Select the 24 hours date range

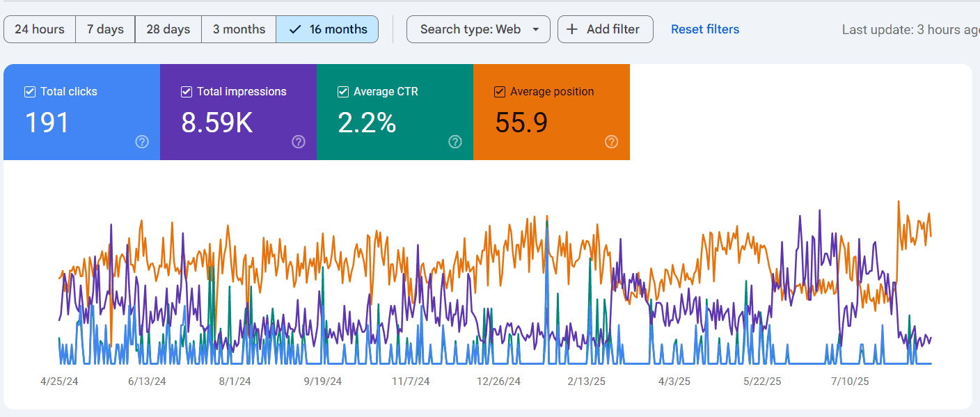(x=40, y=29)
